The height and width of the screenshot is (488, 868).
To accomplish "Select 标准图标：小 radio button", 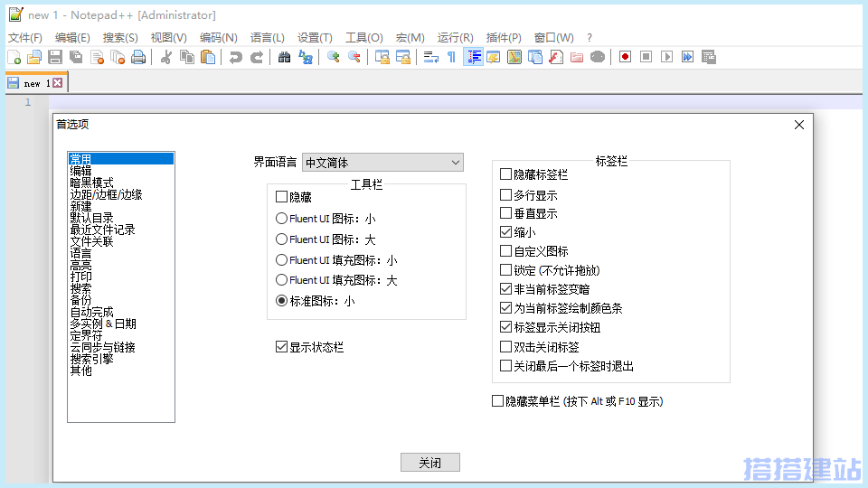I will pos(281,300).
